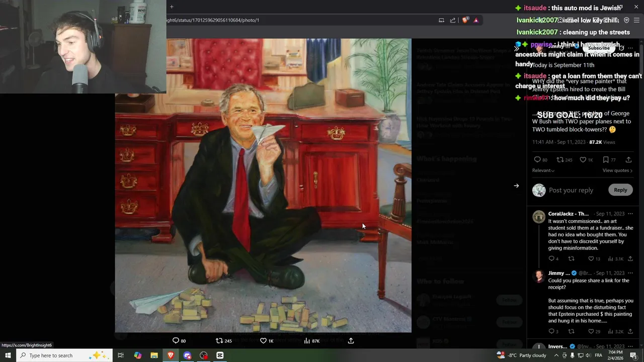
Task: Open CoralJackz's profile name link
Action: 569,214
